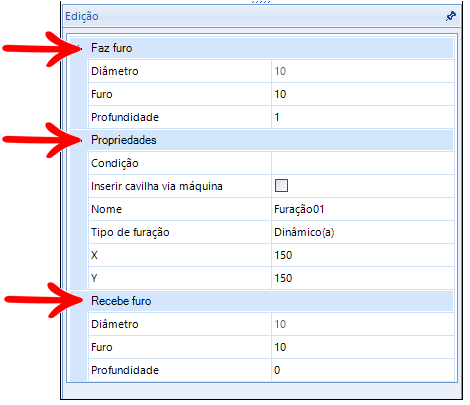Select the Tipo de furação property label
This screenshot has height=405, width=470.
[x=130, y=232]
